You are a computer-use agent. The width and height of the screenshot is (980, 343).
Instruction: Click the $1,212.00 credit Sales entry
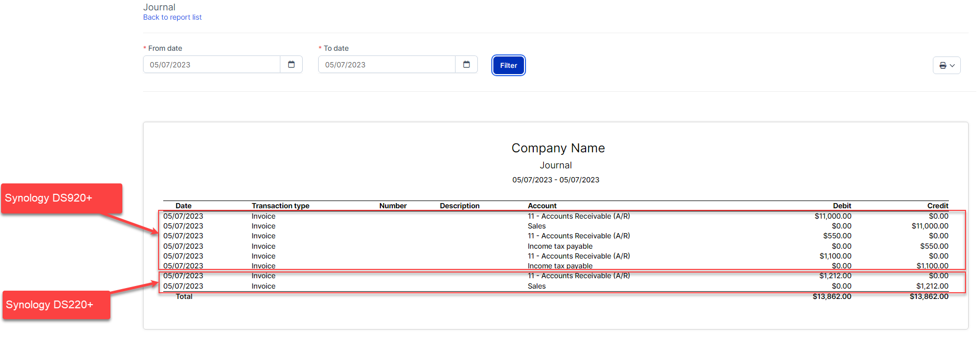pos(932,286)
